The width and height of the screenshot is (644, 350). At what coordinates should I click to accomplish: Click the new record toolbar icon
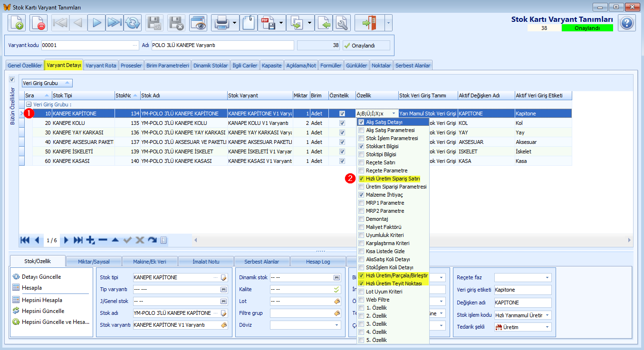[x=16, y=23]
